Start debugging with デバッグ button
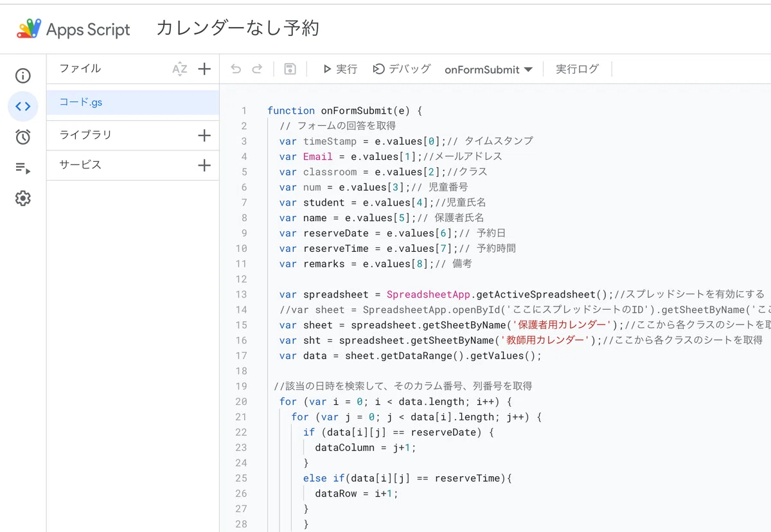Viewport: 771px width, 532px height. (x=402, y=69)
